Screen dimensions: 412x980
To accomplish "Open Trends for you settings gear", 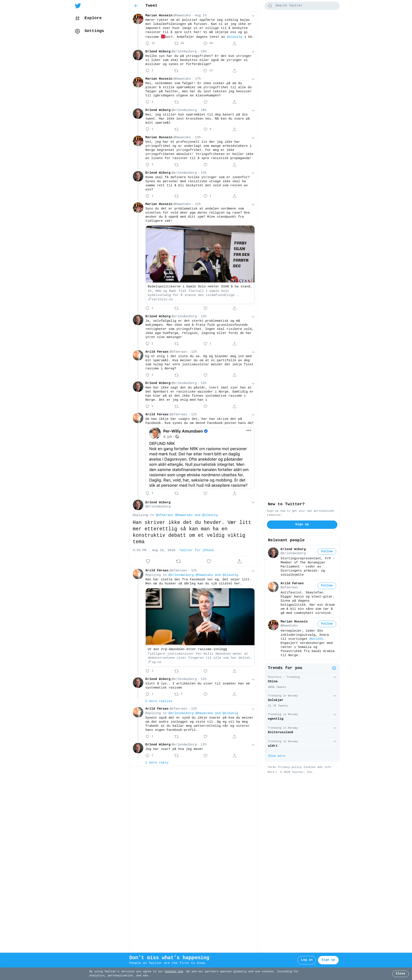I will pyautogui.click(x=334, y=668).
